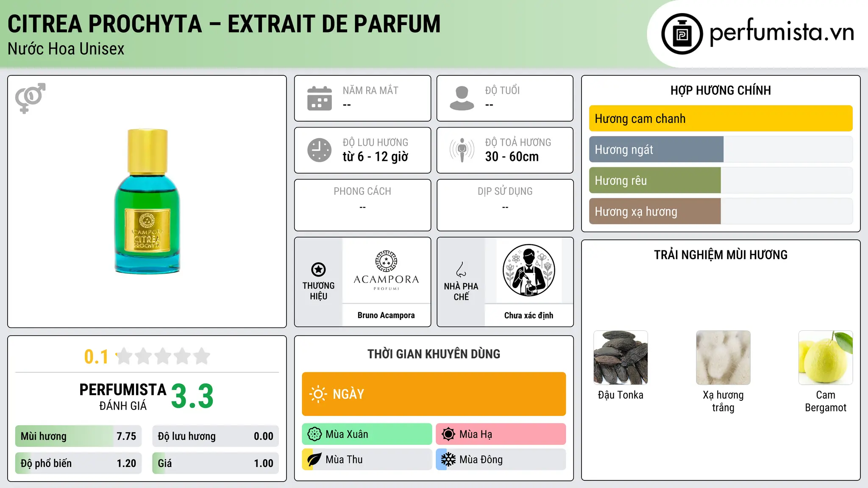Image resolution: width=868 pixels, height=488 pixels.
Task: Click the 'Chưa xác định' perfumer name
Action: tap(529, 315)
